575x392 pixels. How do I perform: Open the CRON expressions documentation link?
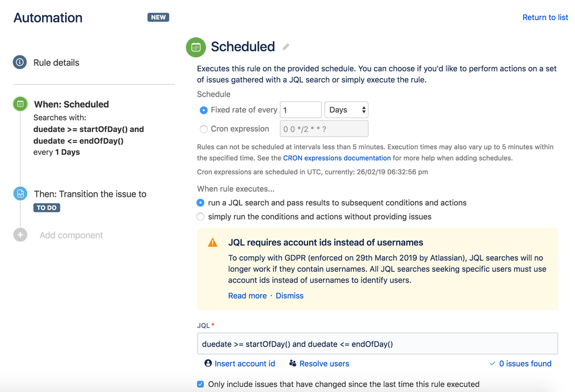coord(337,158)
